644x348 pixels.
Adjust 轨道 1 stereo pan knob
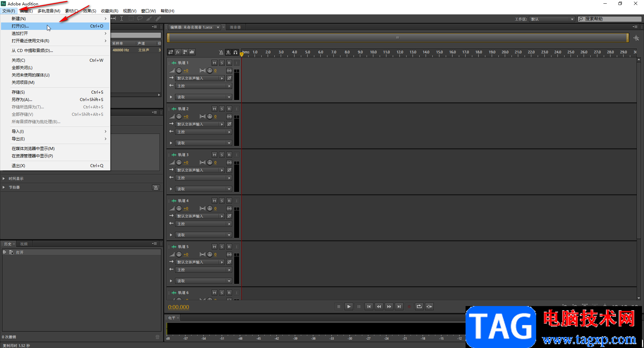[x=210, y=70]
